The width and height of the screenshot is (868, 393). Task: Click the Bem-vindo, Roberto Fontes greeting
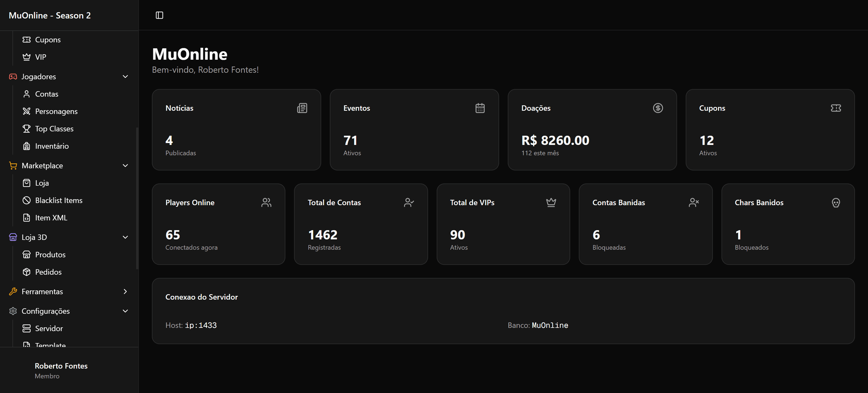pos(205,70)
